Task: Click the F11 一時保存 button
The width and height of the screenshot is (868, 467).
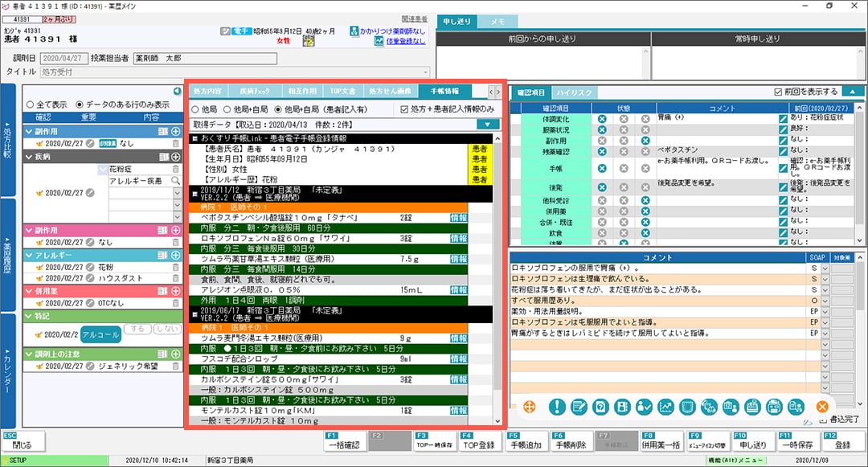Action: [798, 441]
